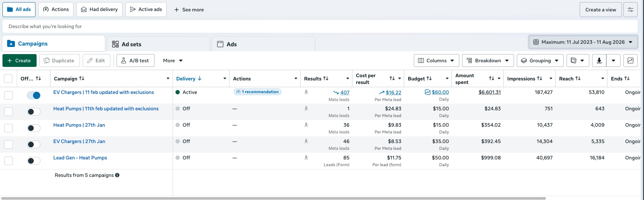
Task: Click the calendar icon in date range selector
Action: click(536, 42)
